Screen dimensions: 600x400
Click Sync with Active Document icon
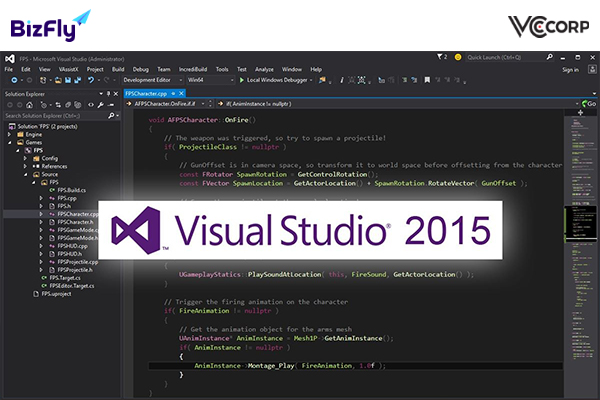coord(58,105)
